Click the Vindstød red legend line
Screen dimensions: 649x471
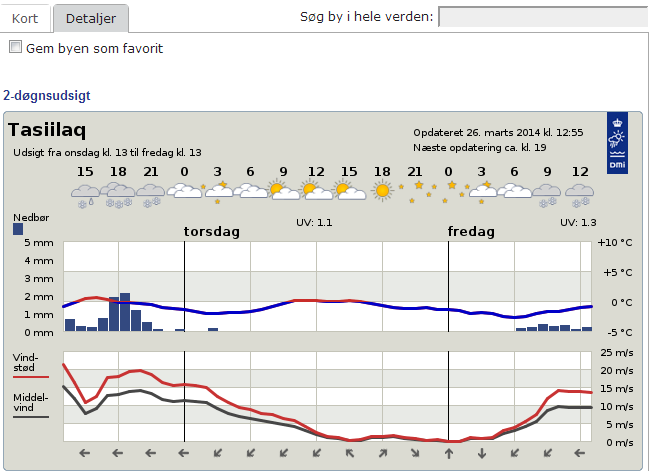(31, 377)
